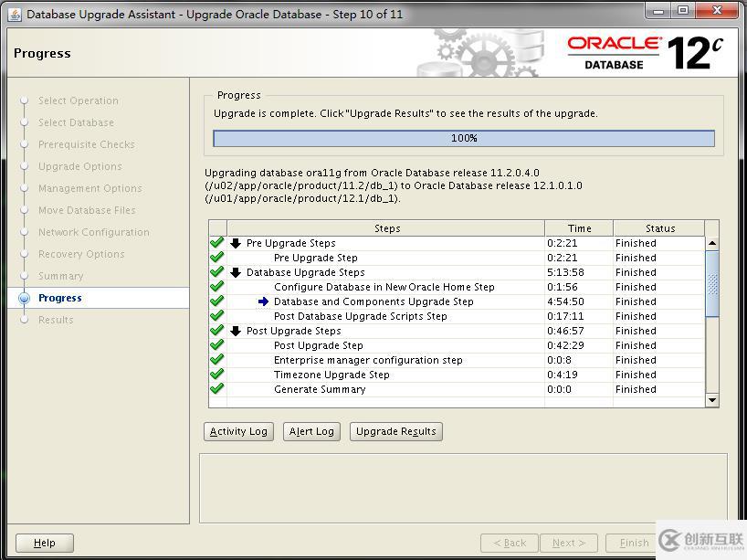Click 'Configure Database in New Oracle Home Step' text
This screenshot has width=747, height=560.
pos(384,287)
